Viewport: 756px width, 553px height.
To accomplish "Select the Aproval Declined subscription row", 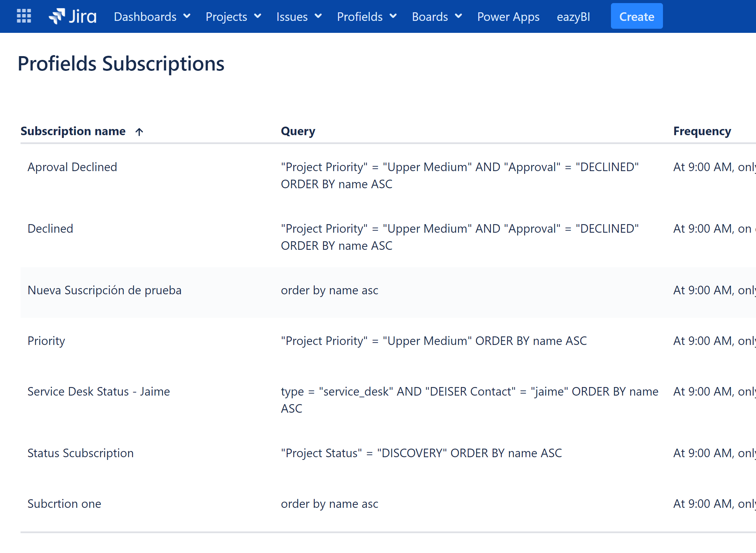I will point(388,175).
